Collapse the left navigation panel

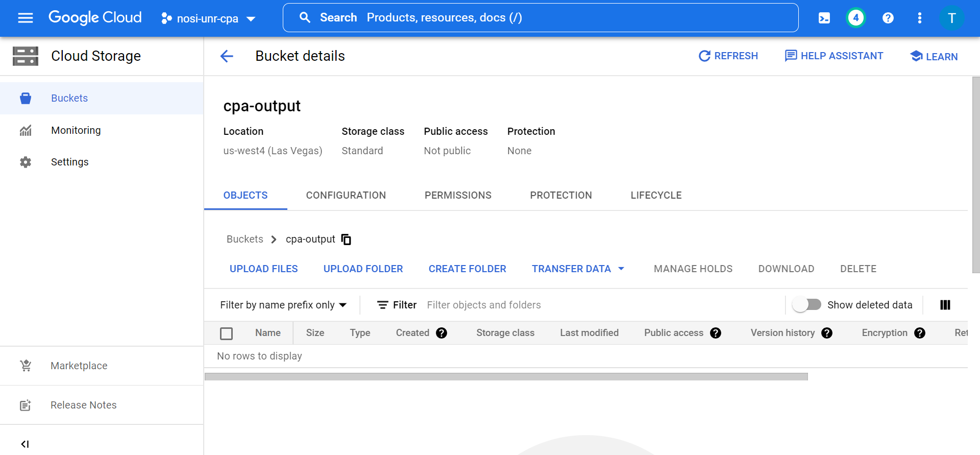click(x=25, y=444)
